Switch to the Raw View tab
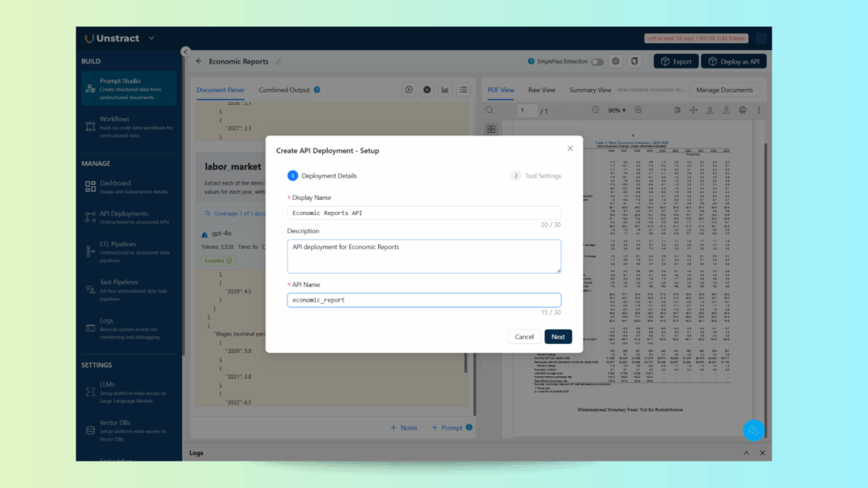 click(x=542, y=90)
